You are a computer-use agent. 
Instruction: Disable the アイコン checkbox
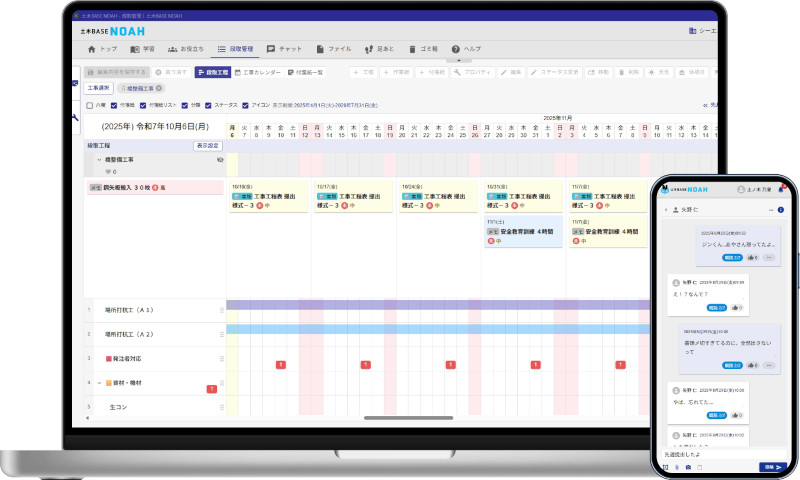tap(244, 104)
